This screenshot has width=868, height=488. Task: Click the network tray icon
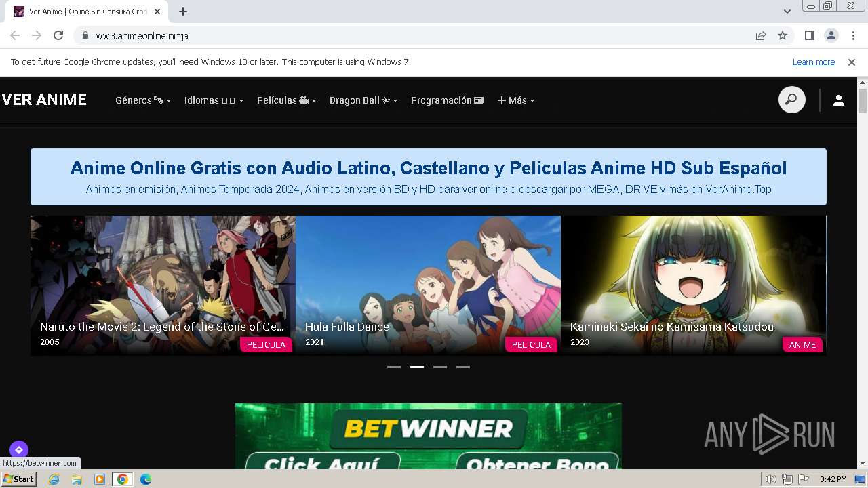[x=787, y=479]
